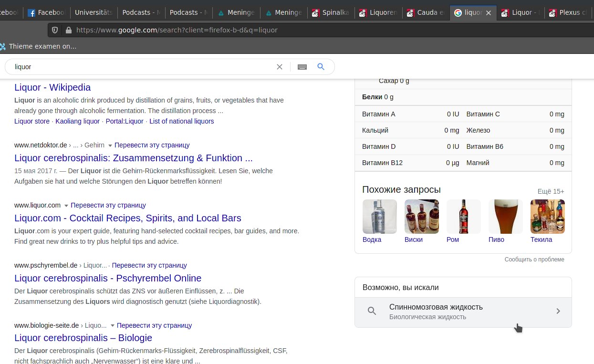Select the Кальций nutrition value
This screenshot has width=594, height=364.
[452, 130]
